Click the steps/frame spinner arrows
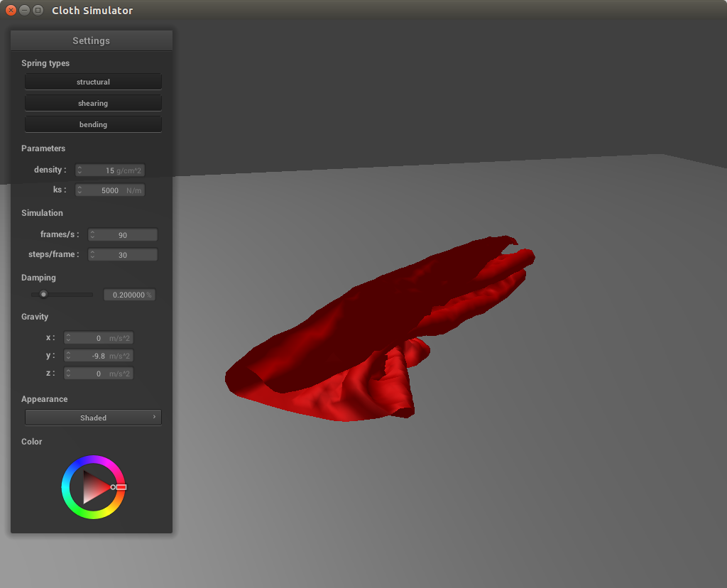Viewport: 727px width, 588px height. tap(92, 255)
